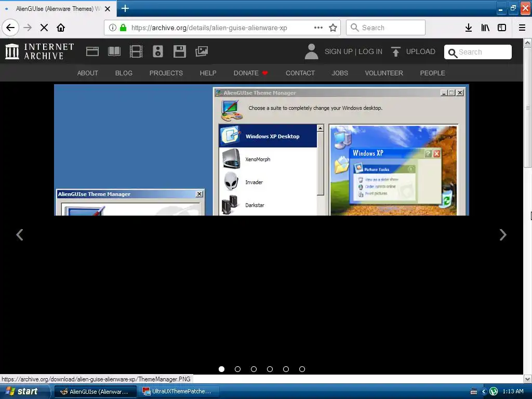The height and width of the screenshot is (399, 532).
Task: Open the Downloads arrow in toolbar
Action: tap(469, 28)
